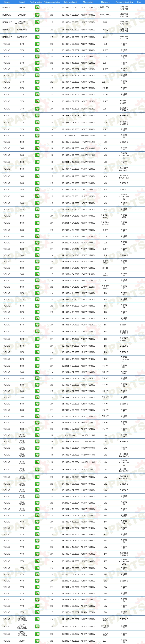Click fuel icon for S80 04.2000 -> 09.2003
145x644 pixels.
pos(37,410)
